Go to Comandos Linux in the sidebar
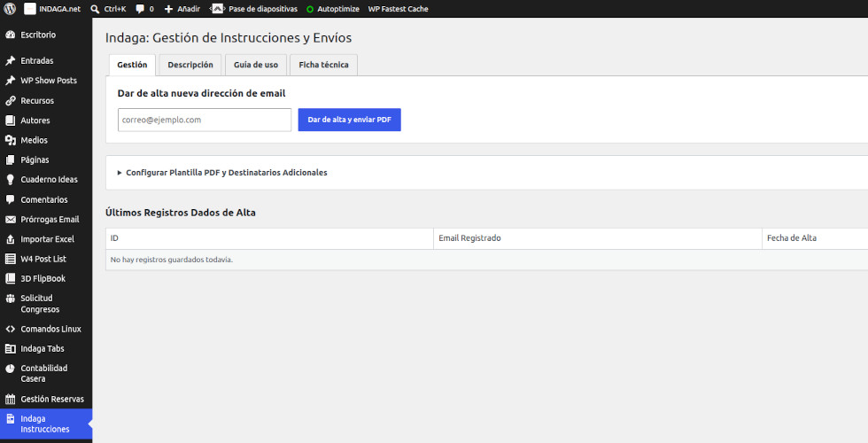The image size is (868, 443). [46, 329]
